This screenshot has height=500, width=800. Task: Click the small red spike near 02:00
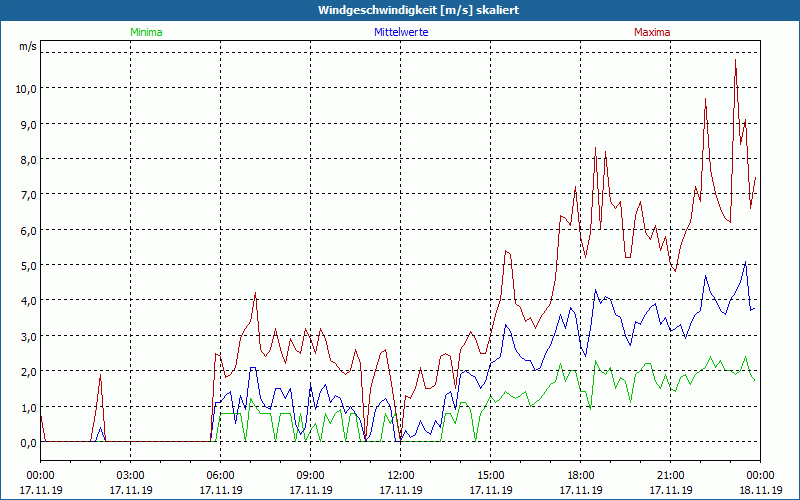point(101,375)
